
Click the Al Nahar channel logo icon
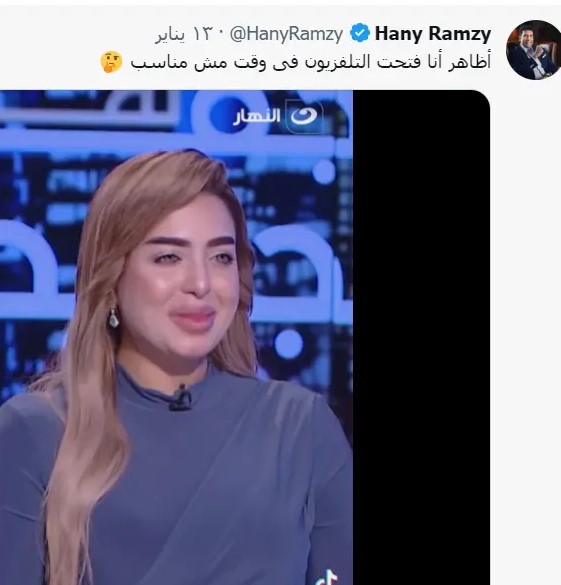(x=304, y=116)
